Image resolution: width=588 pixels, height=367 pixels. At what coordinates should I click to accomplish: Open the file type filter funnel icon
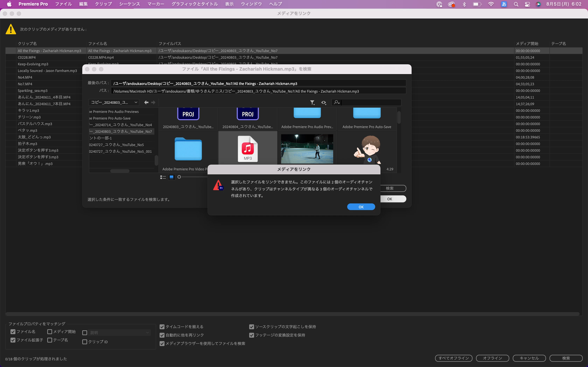coord(312,103)
